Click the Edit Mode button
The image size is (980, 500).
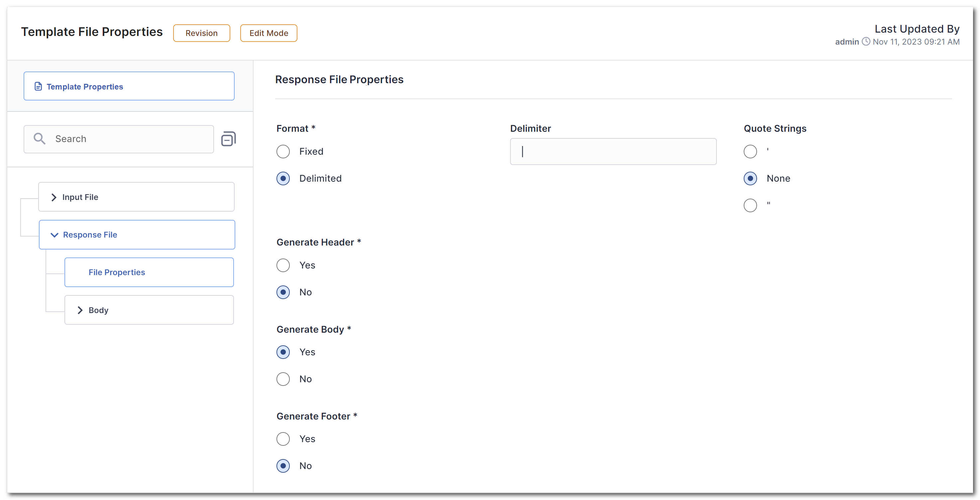269,33
